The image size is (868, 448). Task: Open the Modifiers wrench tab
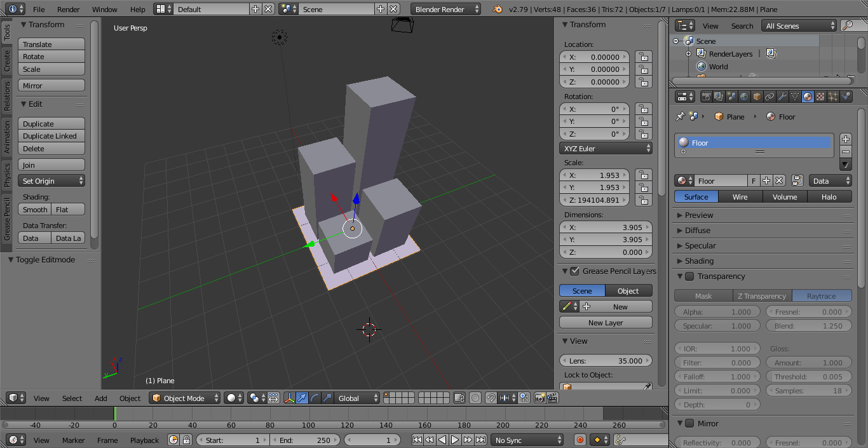point(782,97)
